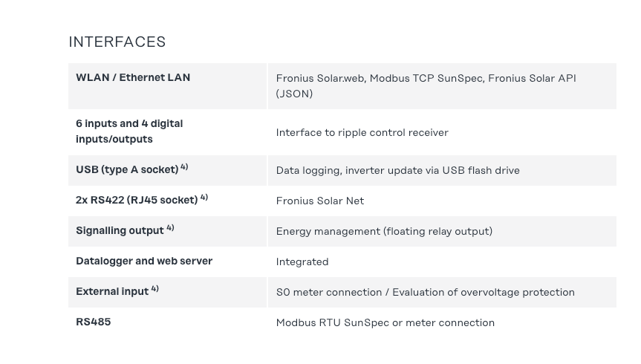Click the Integrated value cell

302,261
